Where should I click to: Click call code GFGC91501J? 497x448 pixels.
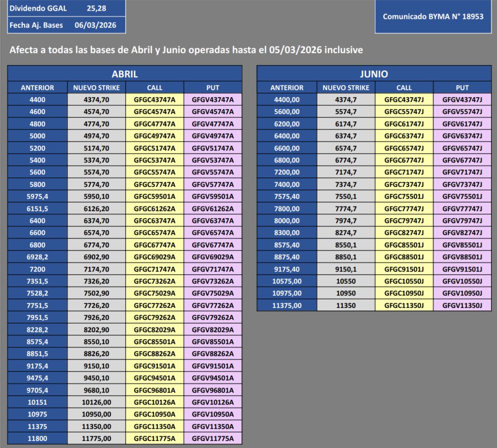[x=404, y=270]
